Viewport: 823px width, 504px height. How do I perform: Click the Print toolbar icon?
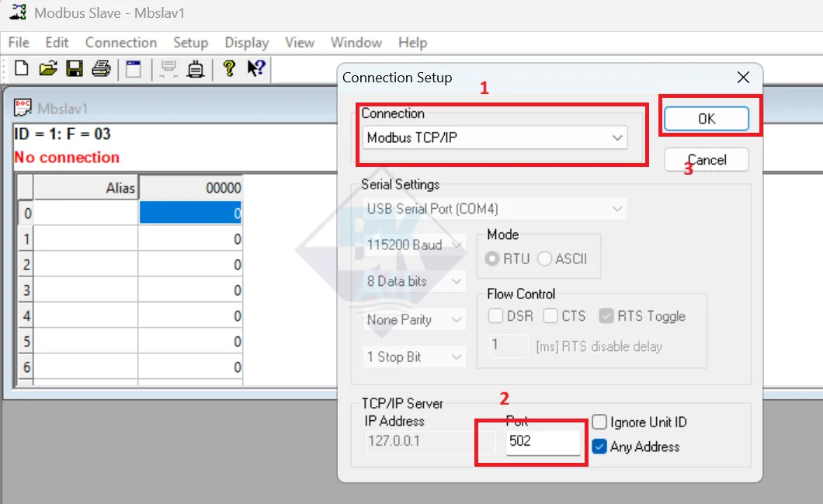tap(101, 68)
